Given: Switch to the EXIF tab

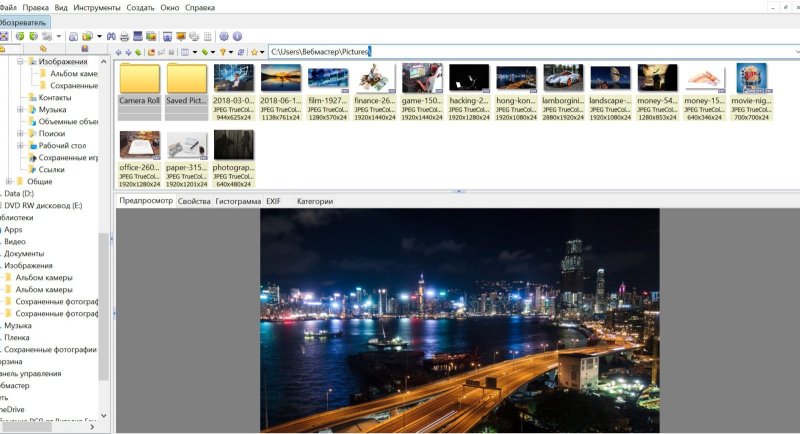Looking at the screenshot, I should pos(273,201).
